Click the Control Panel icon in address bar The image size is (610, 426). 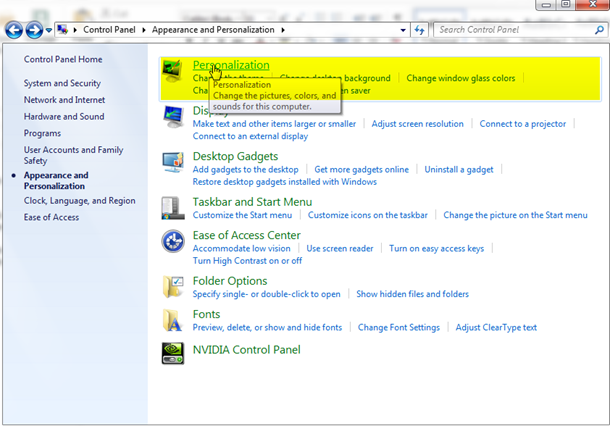click(x=62, y=30)
